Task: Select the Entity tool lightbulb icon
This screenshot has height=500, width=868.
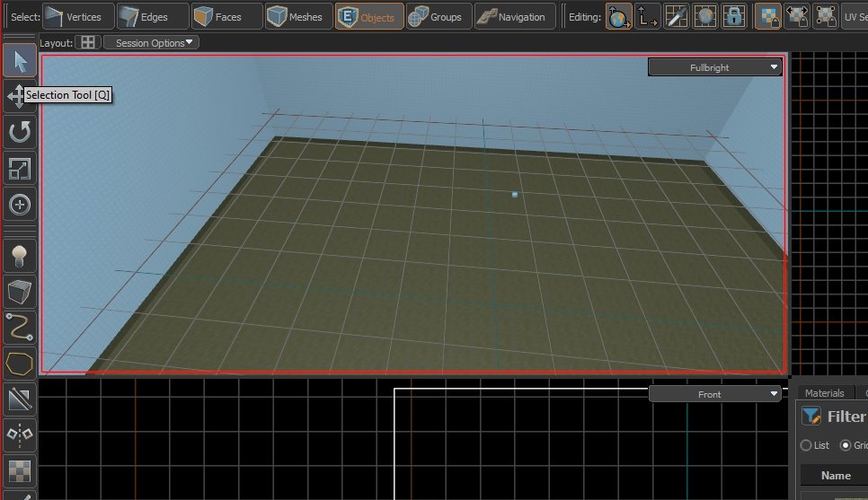Action: [20, 256]
